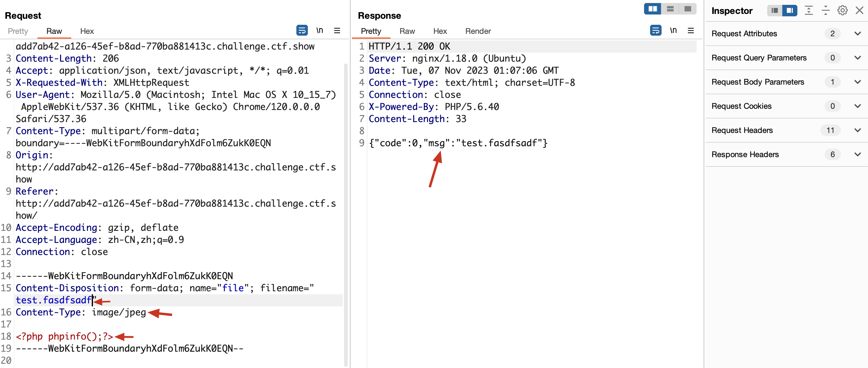Click the Server: nginx response header
Image resolution: width=868 pixels, height=368 pixels.
(x=447, y=58)
